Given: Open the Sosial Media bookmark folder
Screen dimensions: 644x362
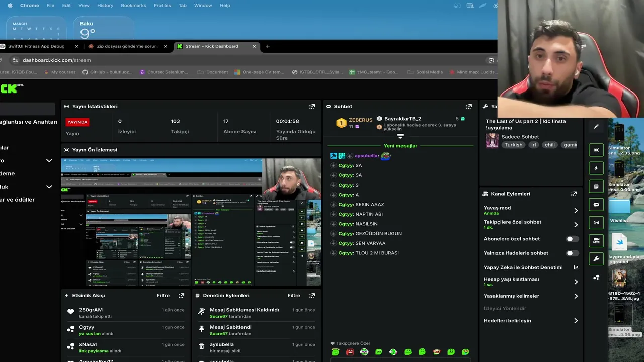Looking at the screenshot, I should point(425,72).
